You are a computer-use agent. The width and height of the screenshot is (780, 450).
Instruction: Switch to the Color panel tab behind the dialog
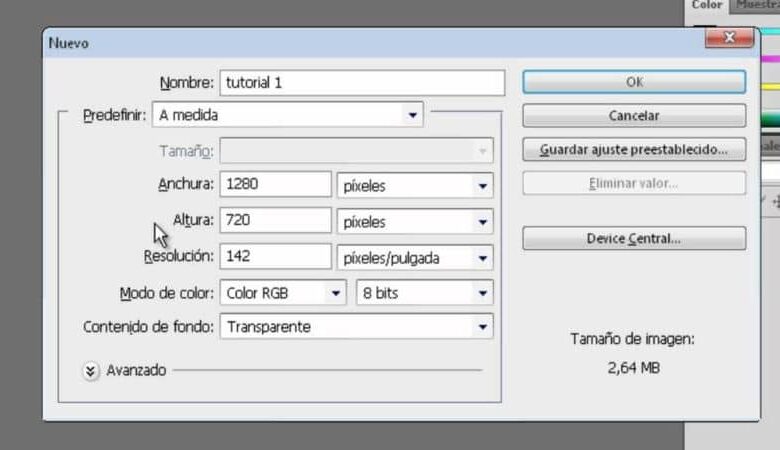pyautogui.click(x=706, y=5)
